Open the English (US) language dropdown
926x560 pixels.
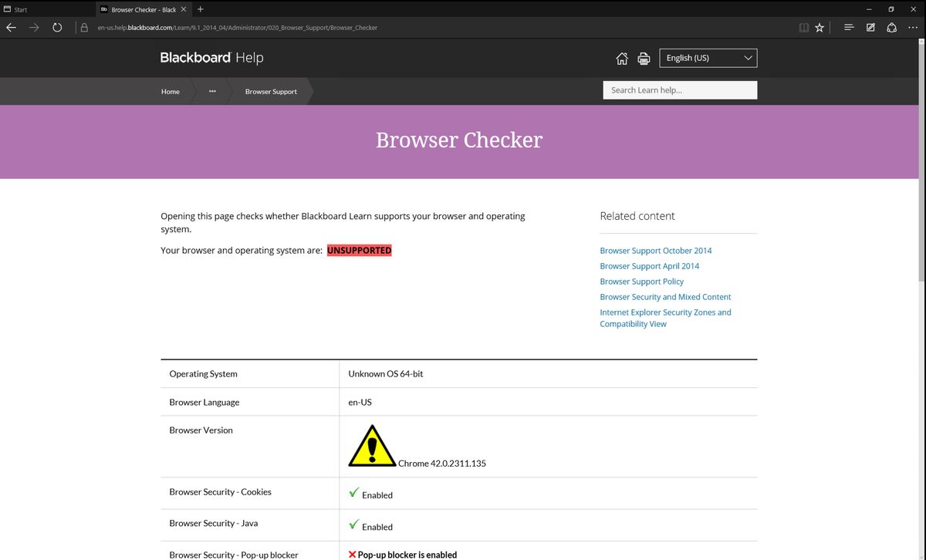(708, 58)
